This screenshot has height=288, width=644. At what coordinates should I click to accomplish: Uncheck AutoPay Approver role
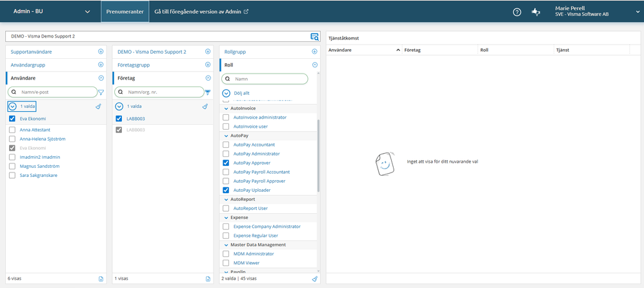(225, 163)
